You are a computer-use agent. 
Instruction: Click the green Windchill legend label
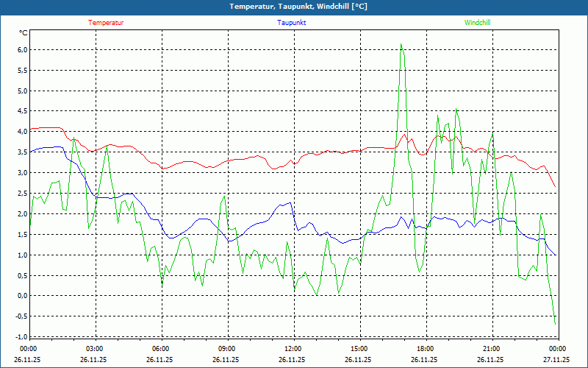pyautogui.click(x=477, y=23)
